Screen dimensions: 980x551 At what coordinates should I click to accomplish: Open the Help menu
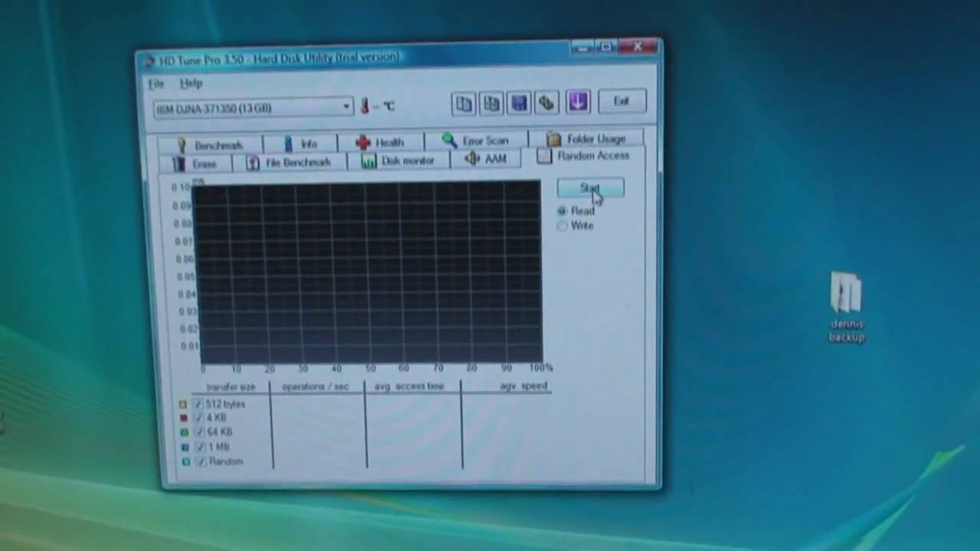(x=191, y=83)
